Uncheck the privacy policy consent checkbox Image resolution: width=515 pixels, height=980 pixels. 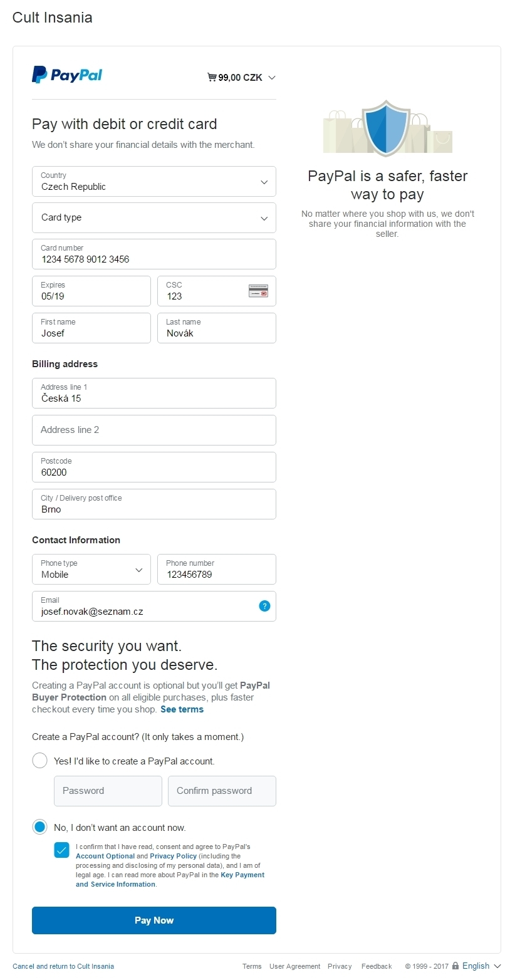coord(61,850)
